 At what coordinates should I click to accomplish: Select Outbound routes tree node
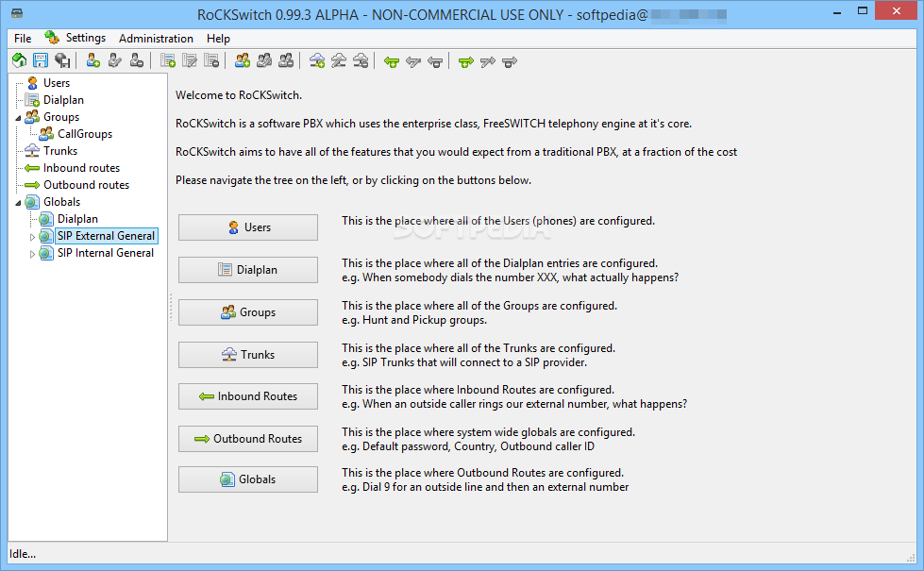click(86, 185)
